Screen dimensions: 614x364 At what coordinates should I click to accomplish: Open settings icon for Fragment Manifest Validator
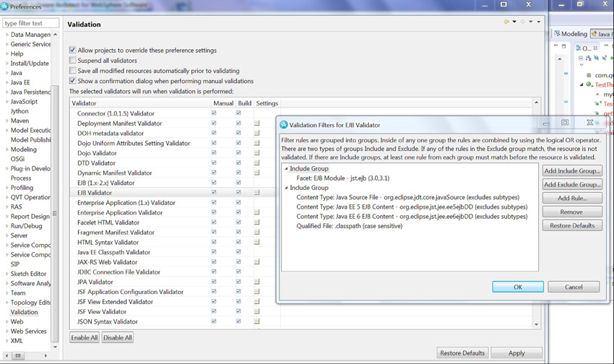pos(257,232)
